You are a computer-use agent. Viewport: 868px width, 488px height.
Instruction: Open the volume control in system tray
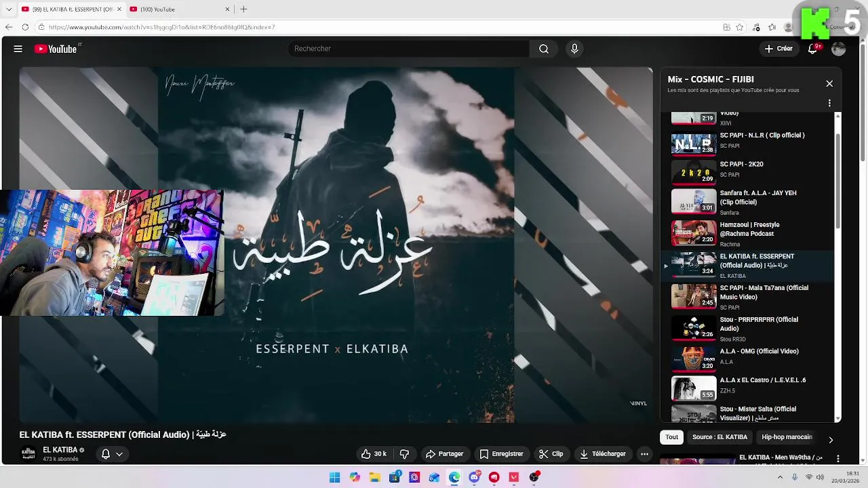click(820, 477)
